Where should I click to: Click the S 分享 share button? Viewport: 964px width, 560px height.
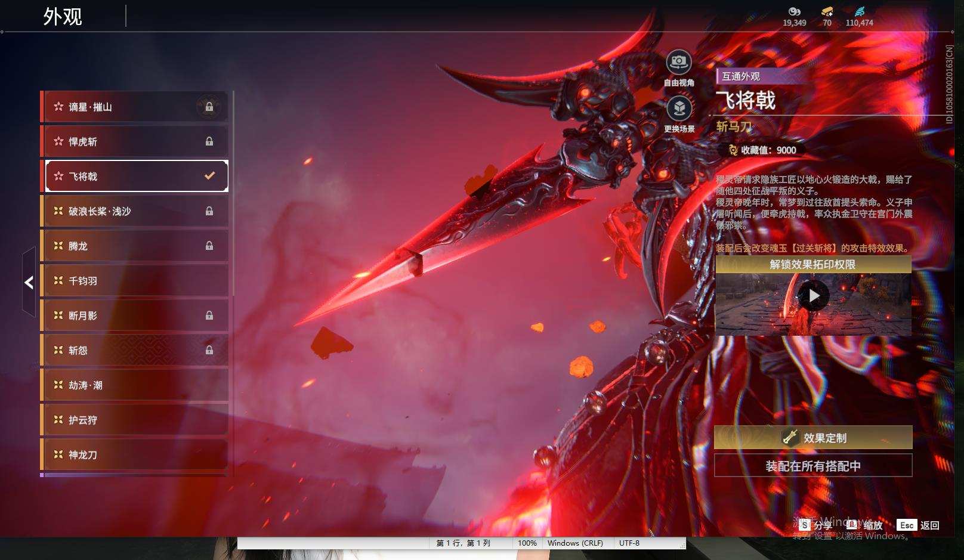click(815, 525)
